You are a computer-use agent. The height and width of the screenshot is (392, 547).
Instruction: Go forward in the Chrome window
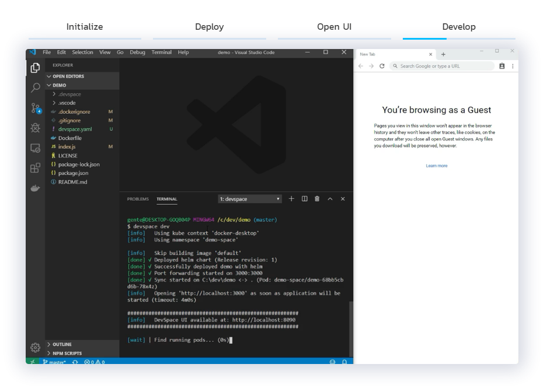click(371, 66)
